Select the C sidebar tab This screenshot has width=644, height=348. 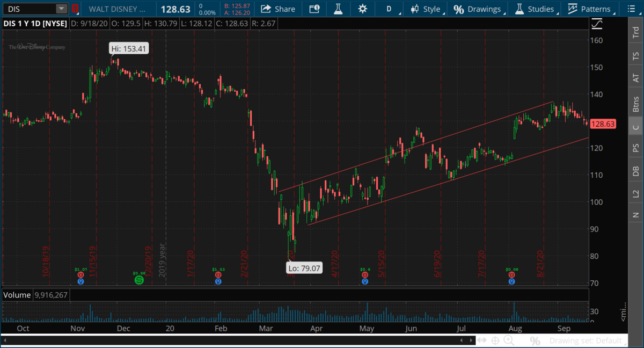(x=636, y=127)
